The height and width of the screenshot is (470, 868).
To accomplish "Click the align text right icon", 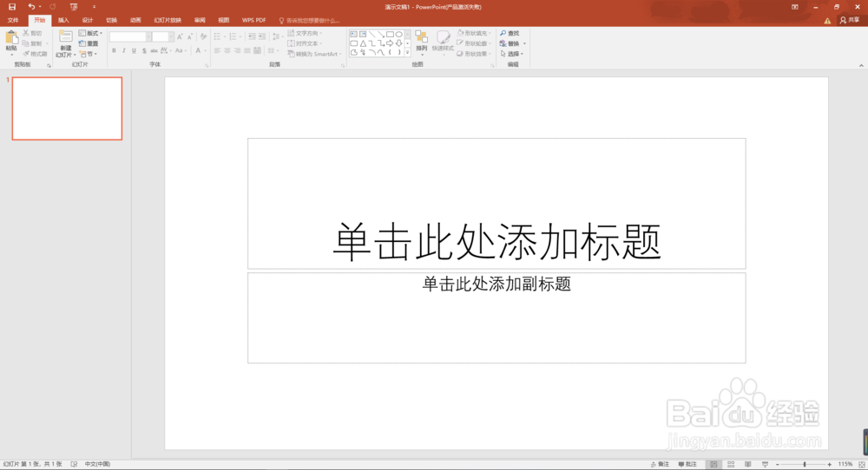I will [237, 51].
